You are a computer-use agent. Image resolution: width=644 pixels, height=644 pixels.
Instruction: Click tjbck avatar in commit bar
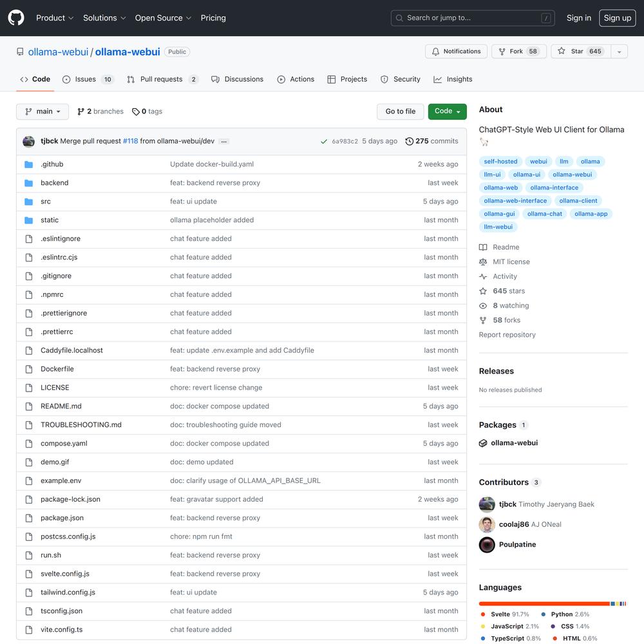coord(29,141)
